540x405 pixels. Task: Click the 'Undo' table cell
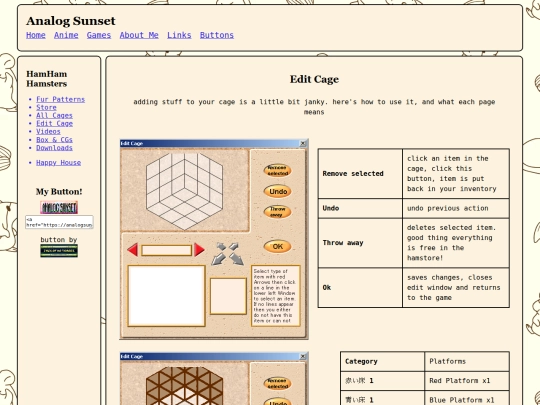click(360, 208)
